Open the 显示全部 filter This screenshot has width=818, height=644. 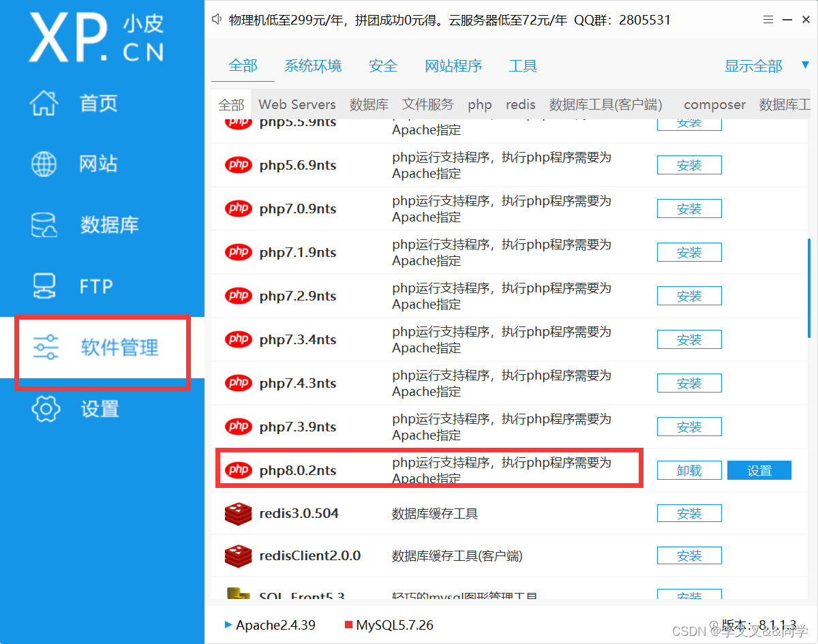tap(753, 66)
